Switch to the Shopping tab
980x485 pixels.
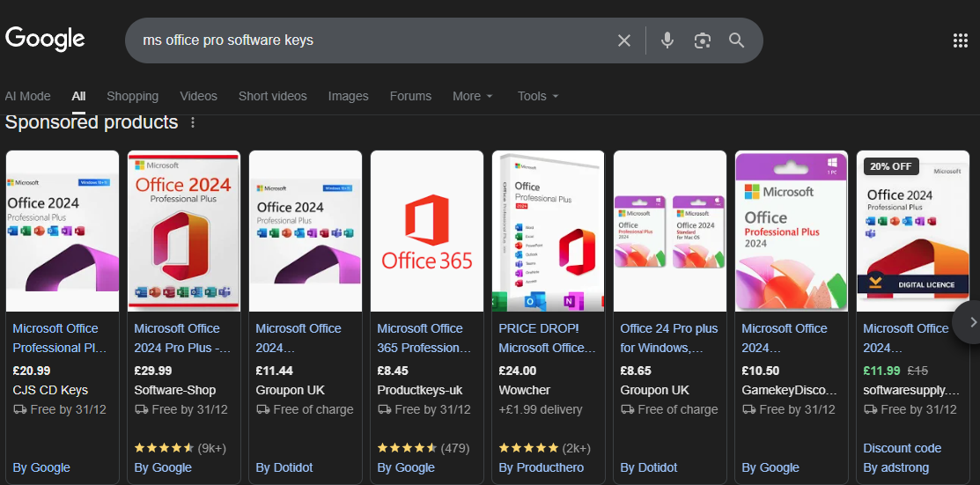tap(132, 96)
